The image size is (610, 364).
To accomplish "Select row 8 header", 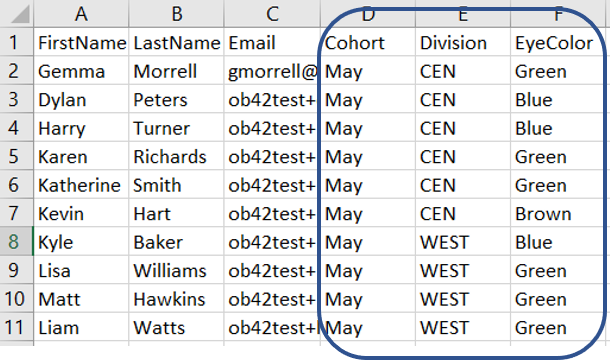I will 17,242.
